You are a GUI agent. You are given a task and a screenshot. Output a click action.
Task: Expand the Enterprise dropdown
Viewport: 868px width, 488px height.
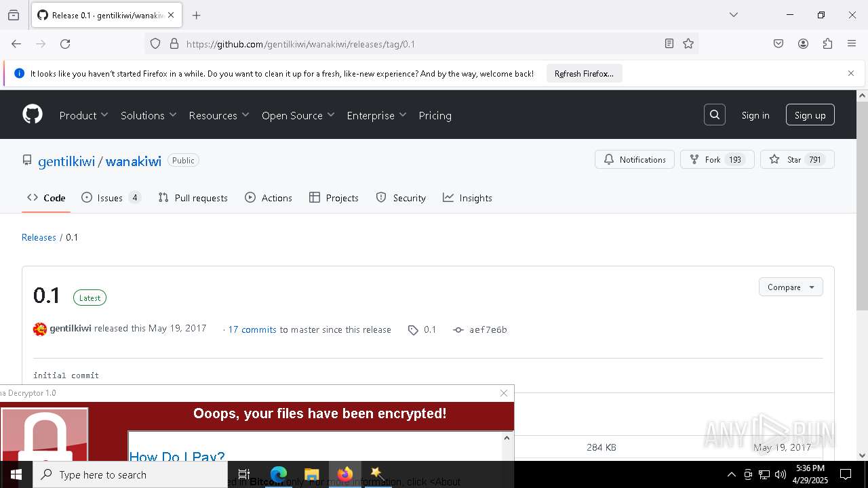[x=376, y=115]
